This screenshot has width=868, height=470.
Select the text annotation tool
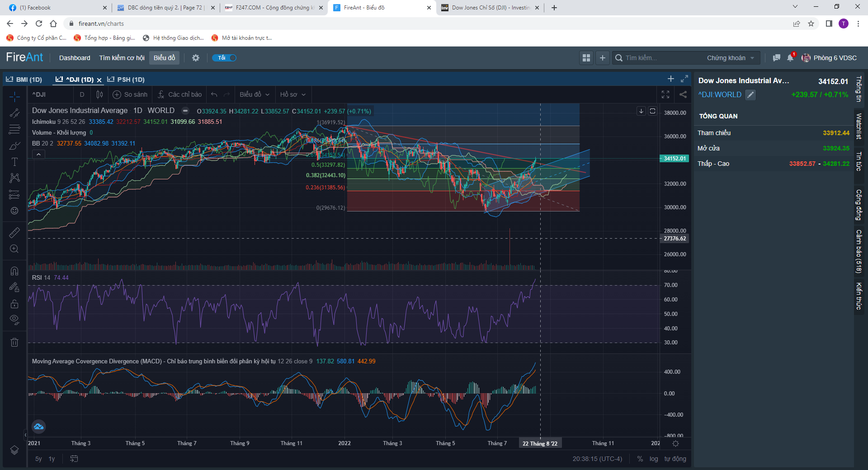[x=14, y=162]
